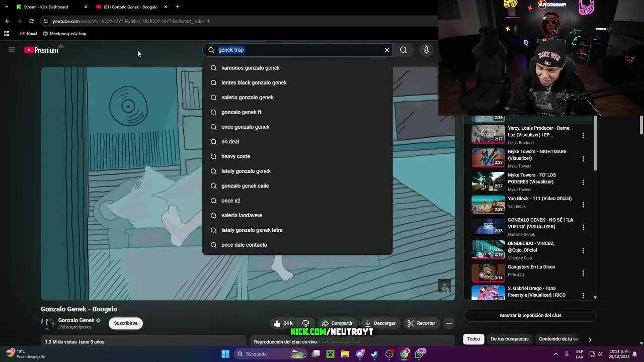
Task: Open Steam from taskbar
Action: pyautogui.click(x=375, y=354)
